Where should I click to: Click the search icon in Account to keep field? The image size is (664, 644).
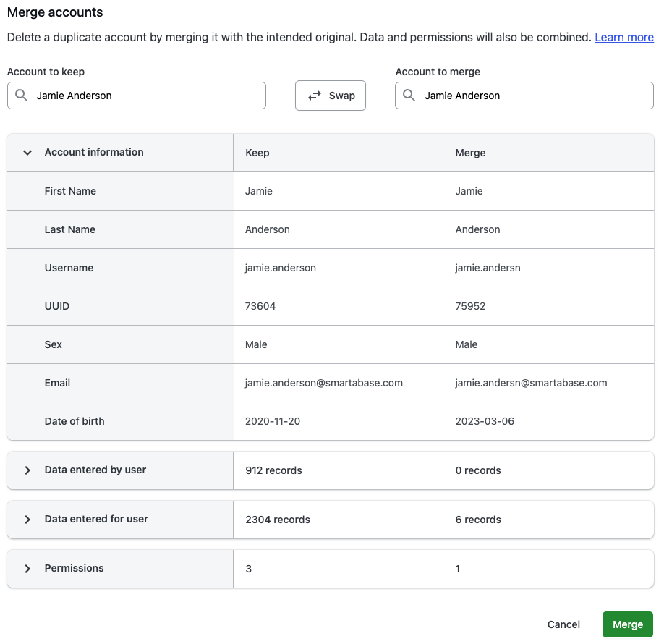[21, 95]
